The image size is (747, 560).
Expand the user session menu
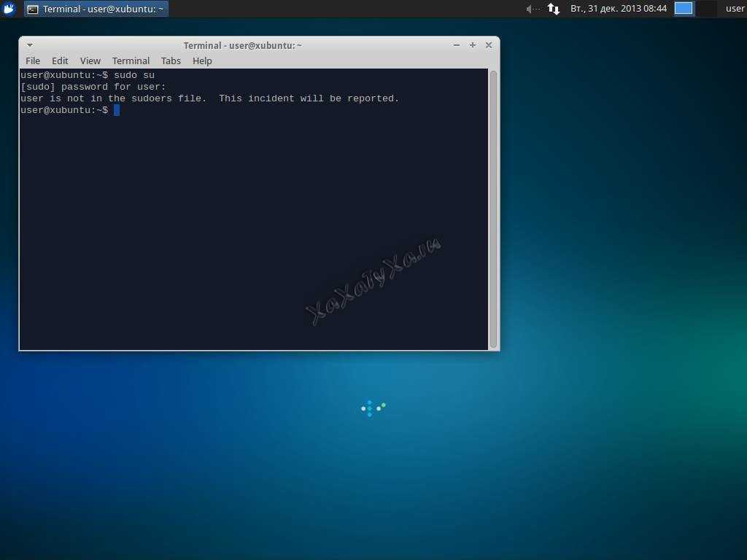(x=735, y=9)
